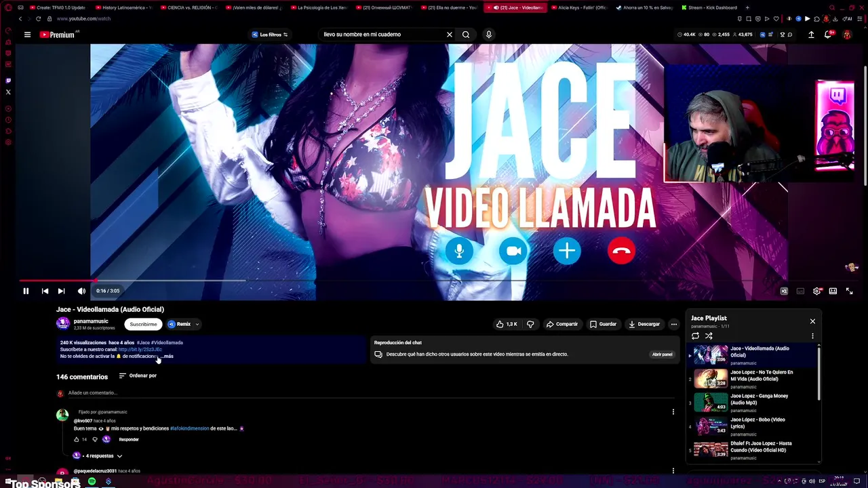Open chat replay with Abrir panel
The image size is (868, 488).
tap(663, 354)
